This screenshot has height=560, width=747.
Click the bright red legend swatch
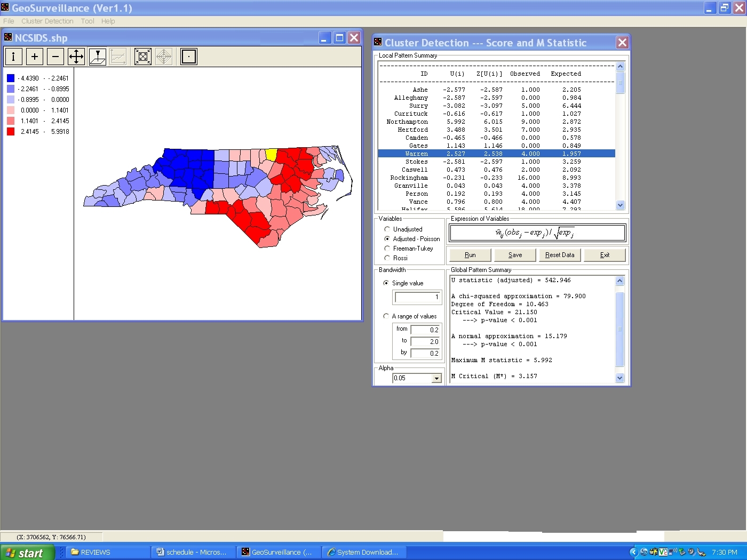click(x=11, y=132)
